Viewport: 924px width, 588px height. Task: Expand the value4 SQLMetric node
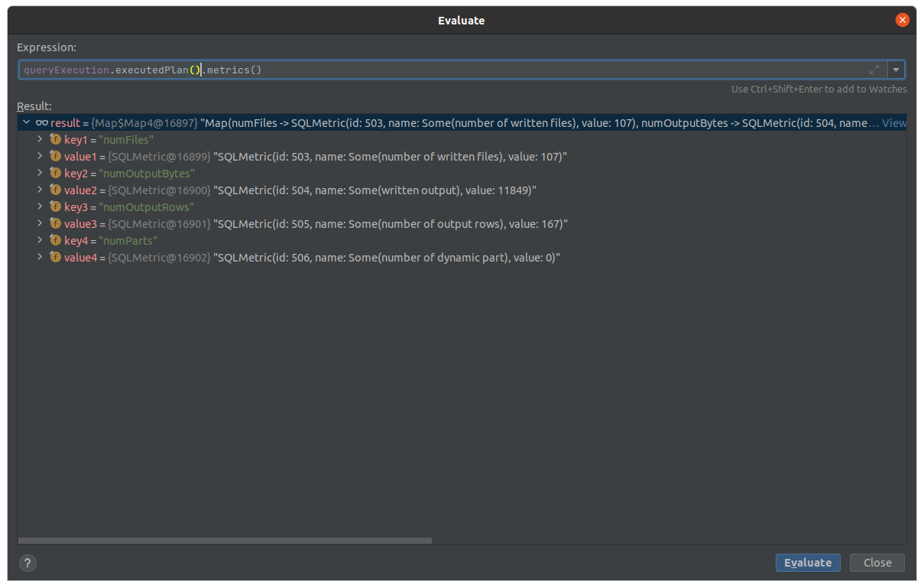point(40,257)
